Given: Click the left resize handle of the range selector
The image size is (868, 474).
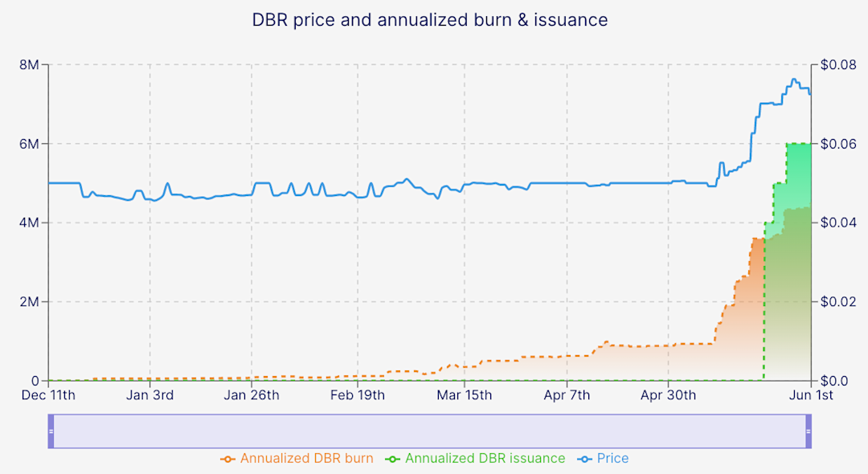Looking at the screenshot, I should (52, 431).
